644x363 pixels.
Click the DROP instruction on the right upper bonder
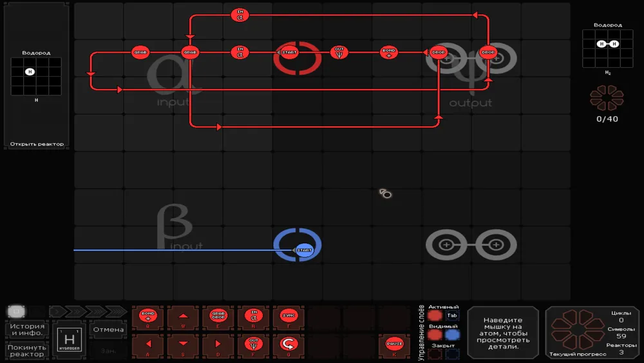coord(488,52)
